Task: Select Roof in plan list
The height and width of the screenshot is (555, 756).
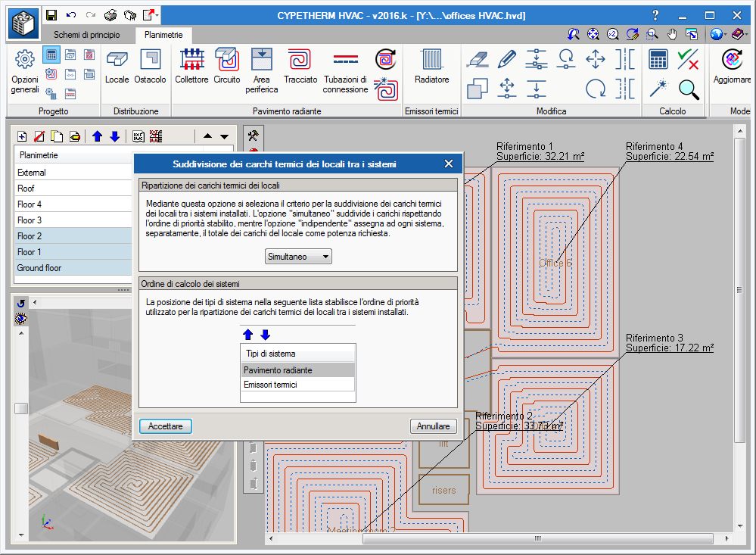Action: [x=73, y=189]
